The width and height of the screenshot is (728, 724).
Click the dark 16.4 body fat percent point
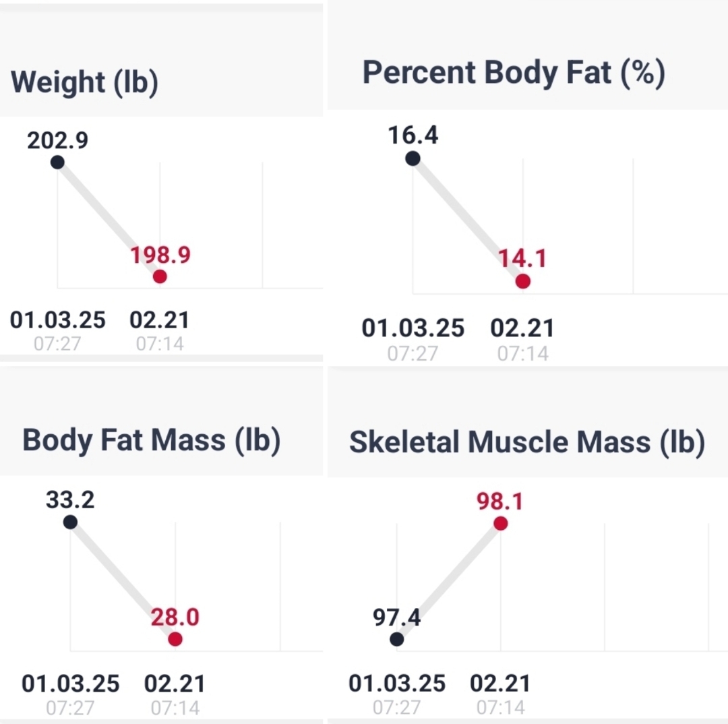point(413,158)
